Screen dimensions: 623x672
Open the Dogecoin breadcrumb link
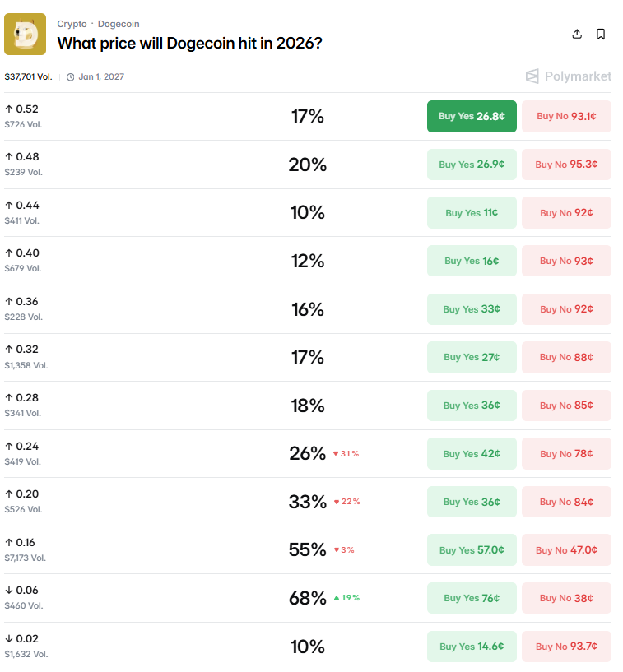click(119, 24)
